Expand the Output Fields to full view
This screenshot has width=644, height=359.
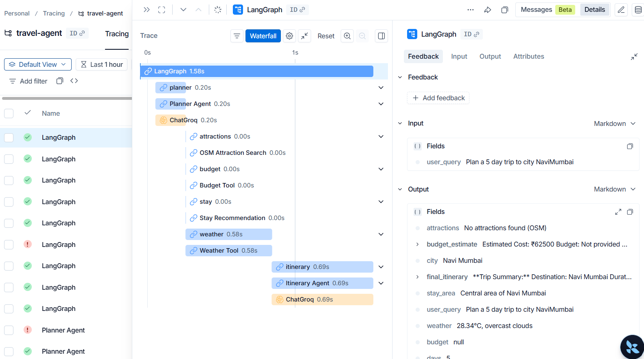(x=618, y=212)
